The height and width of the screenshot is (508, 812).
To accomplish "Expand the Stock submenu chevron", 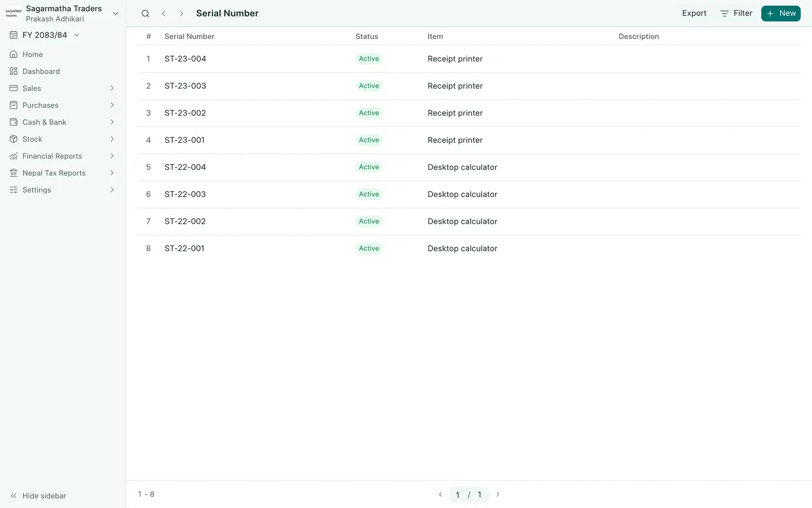I will (112, 139).
